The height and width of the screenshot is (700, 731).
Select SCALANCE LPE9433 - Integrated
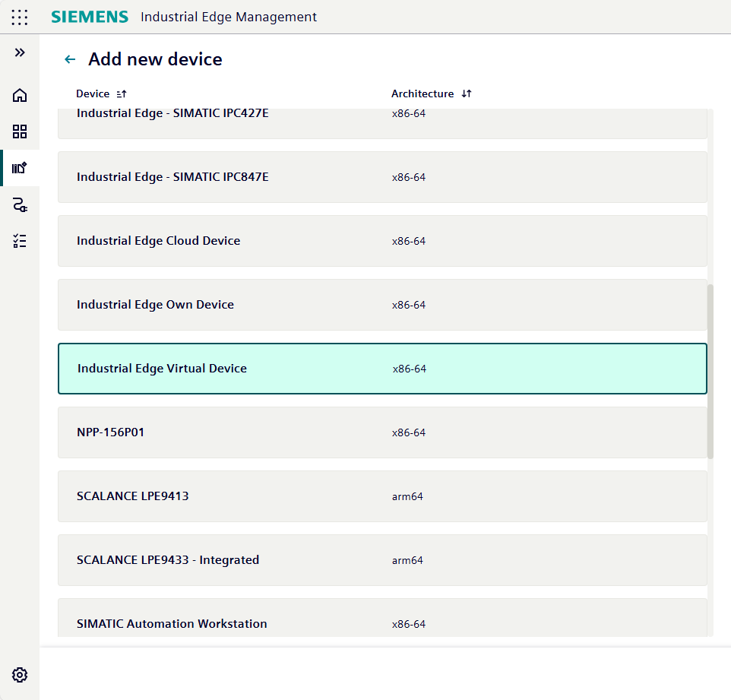pyautogui.click(x=382, y=560)
